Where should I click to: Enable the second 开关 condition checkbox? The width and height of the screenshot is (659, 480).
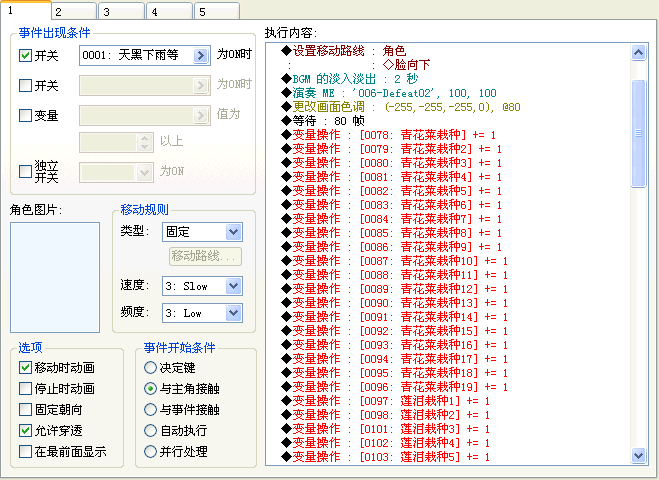click(x=25, y=85)
